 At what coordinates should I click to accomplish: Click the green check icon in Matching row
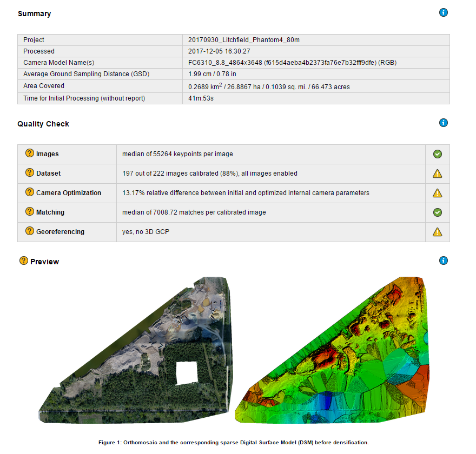click(437, 212)
